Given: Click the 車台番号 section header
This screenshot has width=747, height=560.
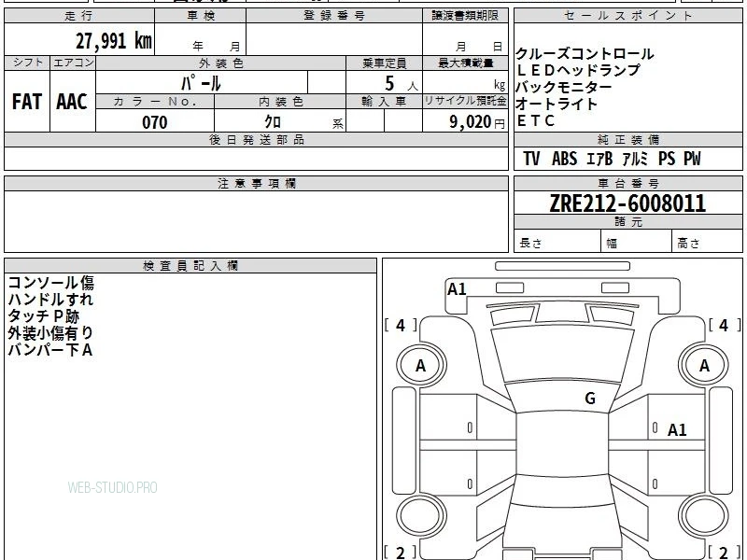Looking at the screenshot, I should click(x=627, y=184).
